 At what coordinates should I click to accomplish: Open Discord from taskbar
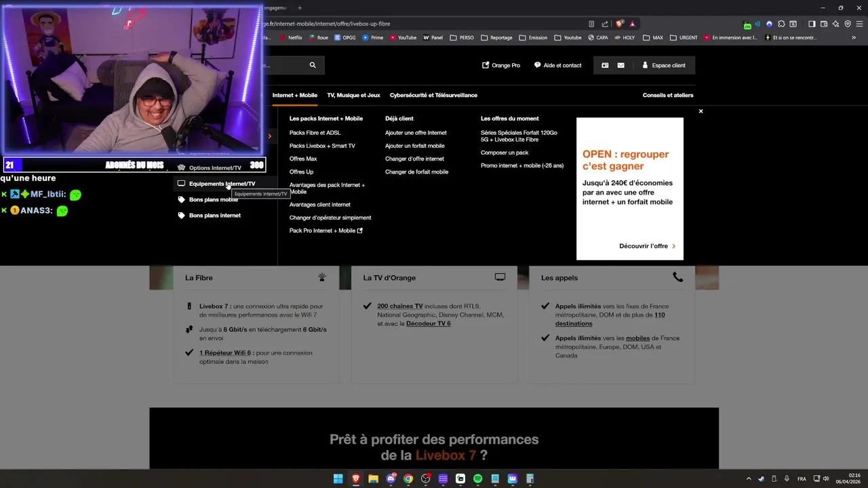(391, 479)
